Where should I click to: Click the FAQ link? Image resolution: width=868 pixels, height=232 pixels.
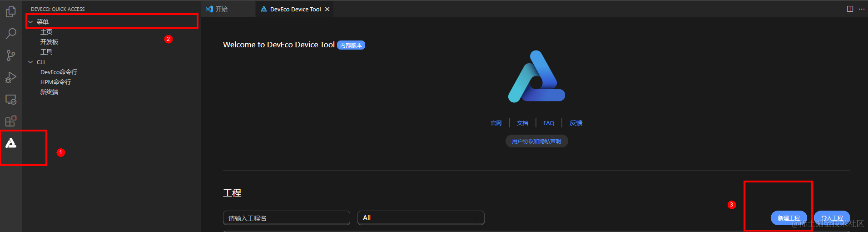[x=549, y=123]
